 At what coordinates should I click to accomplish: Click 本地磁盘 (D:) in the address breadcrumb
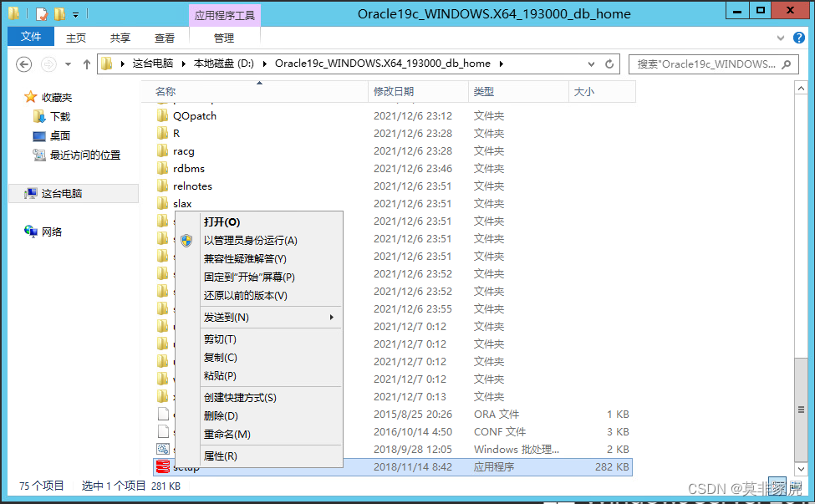point(224,64)
